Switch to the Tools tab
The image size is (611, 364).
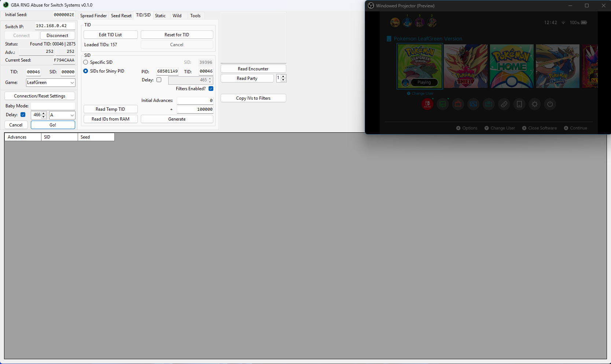(195, 16)
